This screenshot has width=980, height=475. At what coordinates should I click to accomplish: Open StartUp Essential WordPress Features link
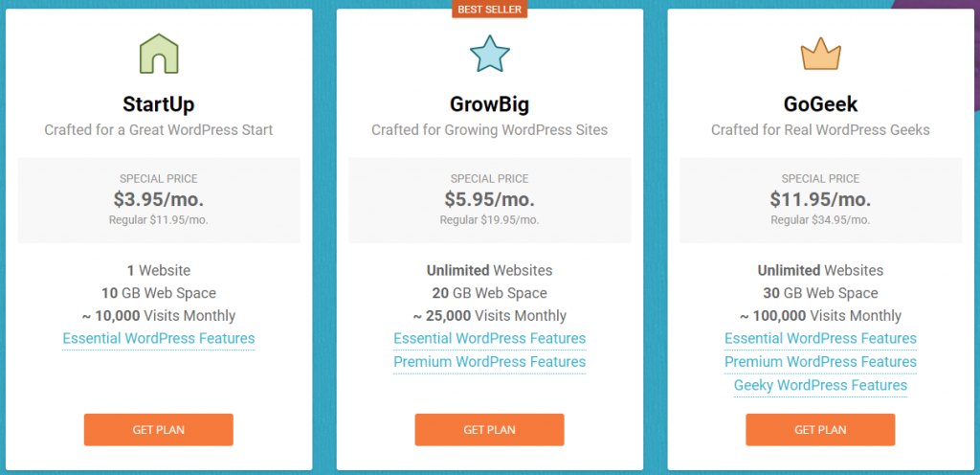159,339
